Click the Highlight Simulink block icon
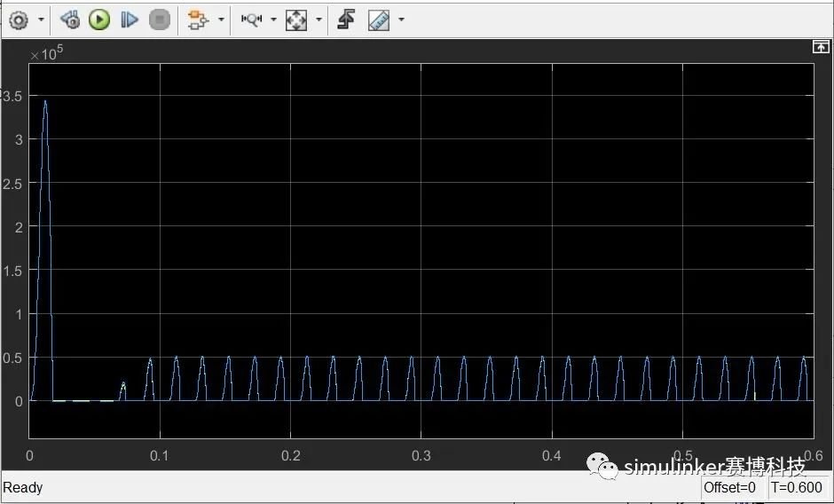Viewport: 834px width, 504px height. pos(198,20)
